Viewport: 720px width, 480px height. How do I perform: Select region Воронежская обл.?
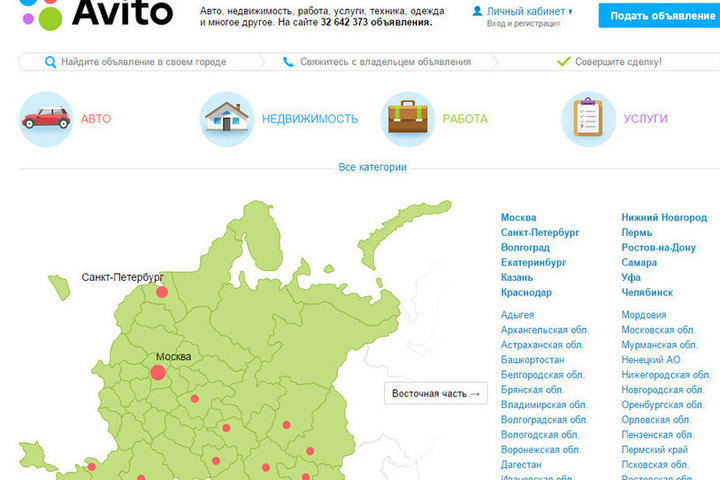pos(541,450)
